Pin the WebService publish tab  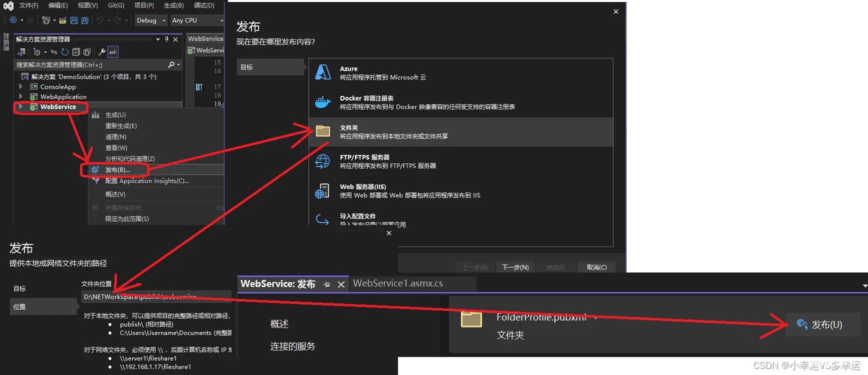[x=326, y=284]
